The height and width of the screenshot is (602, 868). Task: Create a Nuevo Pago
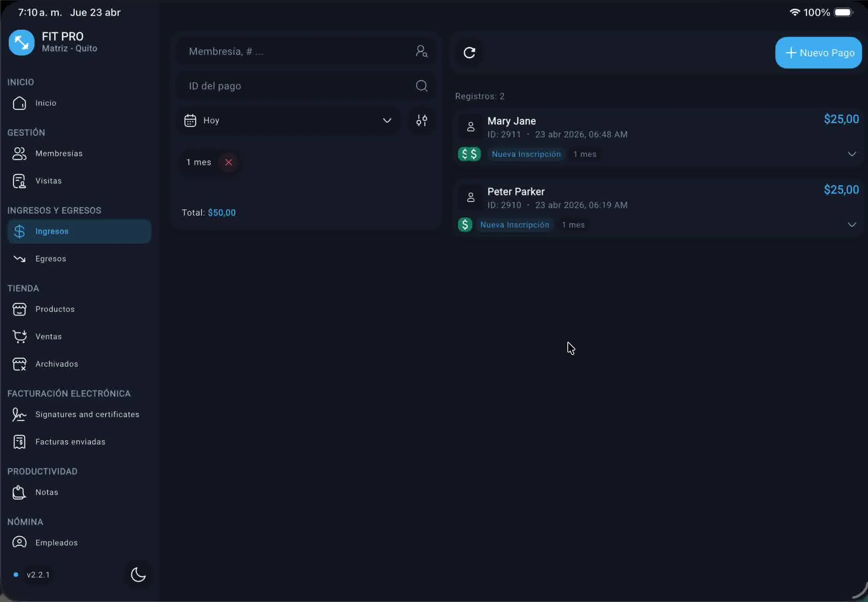(818, 53)
